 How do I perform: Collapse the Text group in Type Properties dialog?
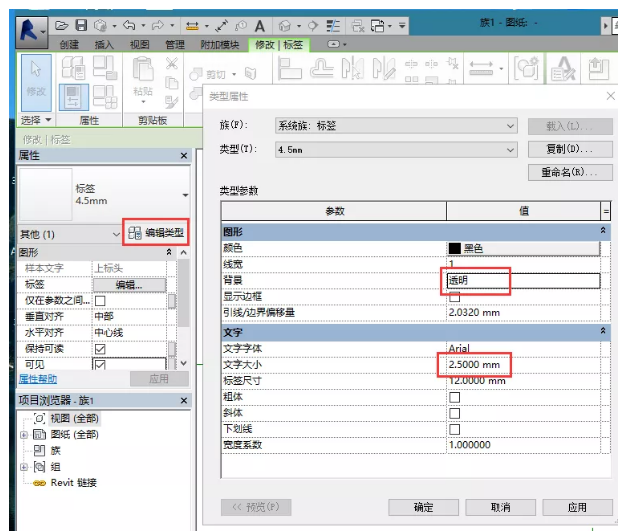coord(602,331)
